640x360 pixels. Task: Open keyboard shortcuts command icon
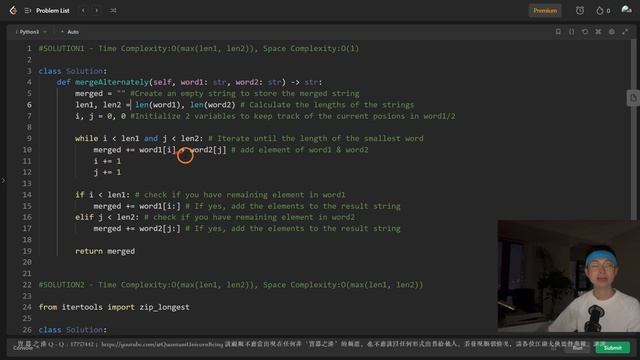[x=598, y=31]
